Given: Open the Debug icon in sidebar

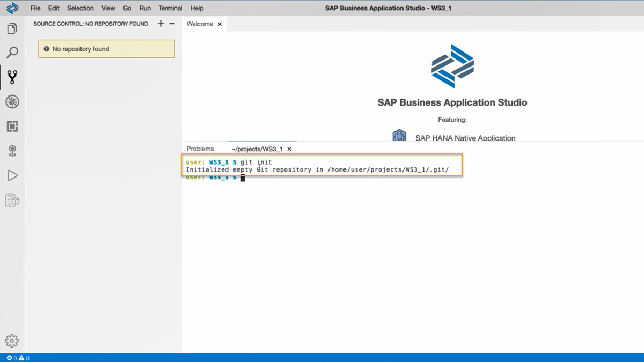Looking at the screenshot, I should click(x=12, y=102).
